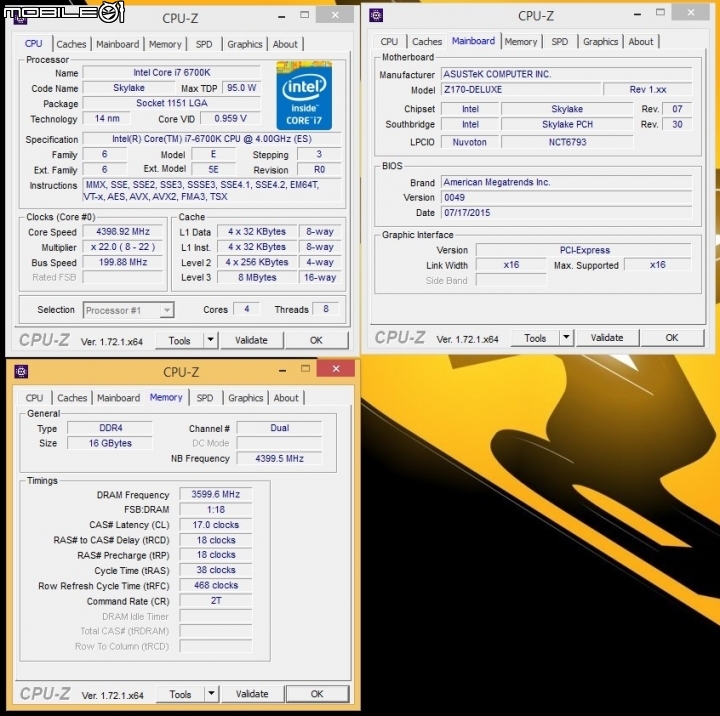The width and height of the screenshot is (720, 716).
Task: Switch to CPU tab in Memory window
Action: (34, 398)
